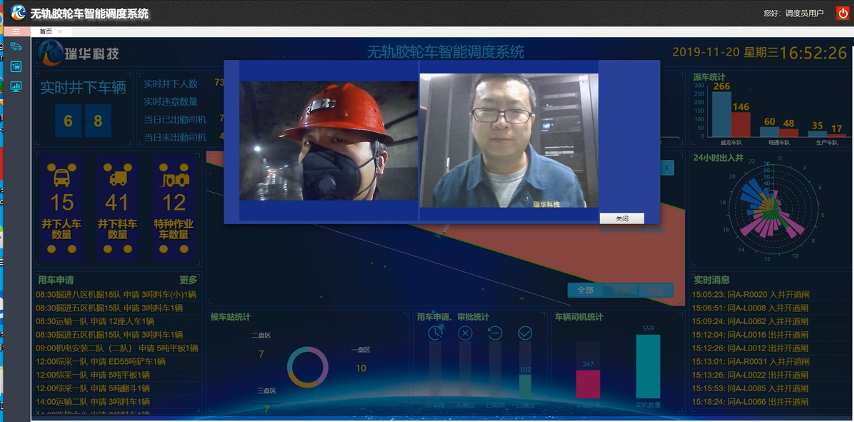Image resolution: width=854 pixels, height=422 pixels.
Task: Click the rejected X icon in approval stats
Action: [x=465, y=333]
